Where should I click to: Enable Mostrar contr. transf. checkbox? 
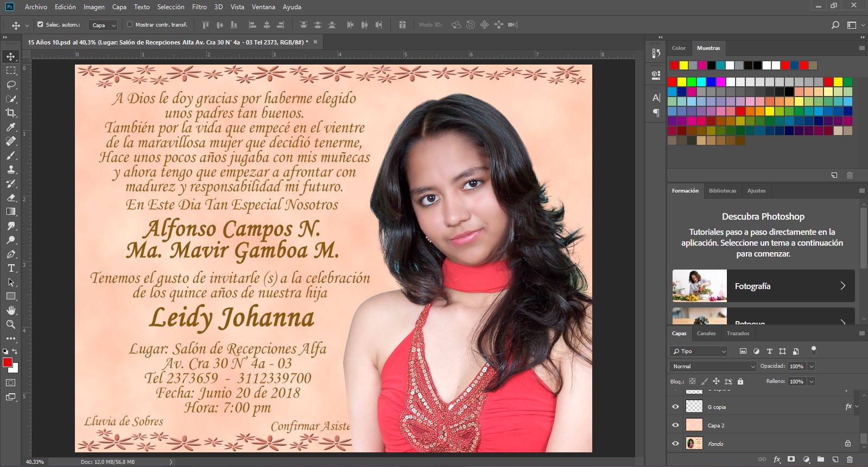130,24
